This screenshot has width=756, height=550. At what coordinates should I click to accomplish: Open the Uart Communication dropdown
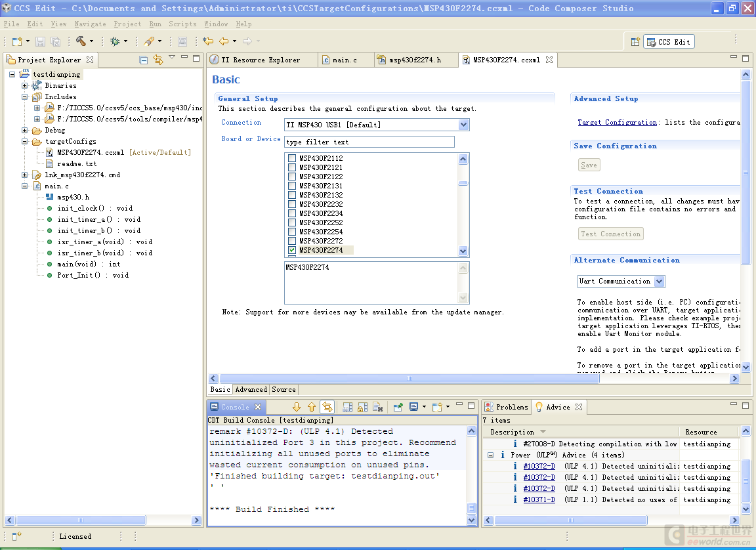(660, 282)
